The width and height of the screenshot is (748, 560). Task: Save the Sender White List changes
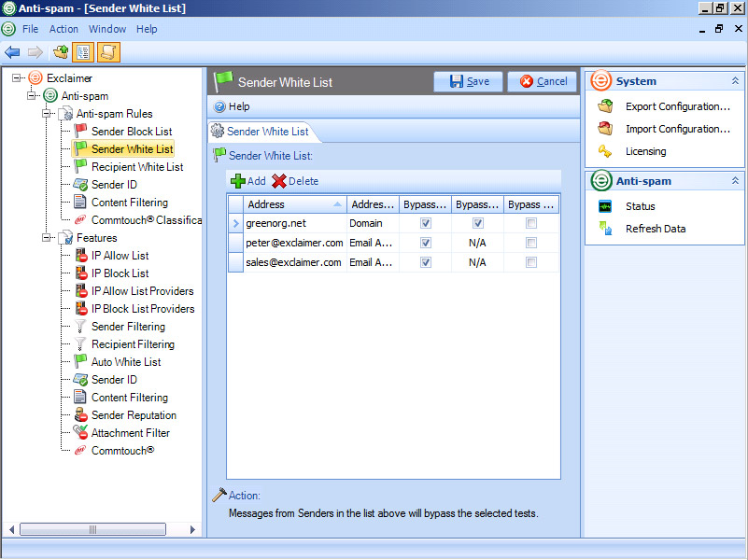tap(468, 81)
